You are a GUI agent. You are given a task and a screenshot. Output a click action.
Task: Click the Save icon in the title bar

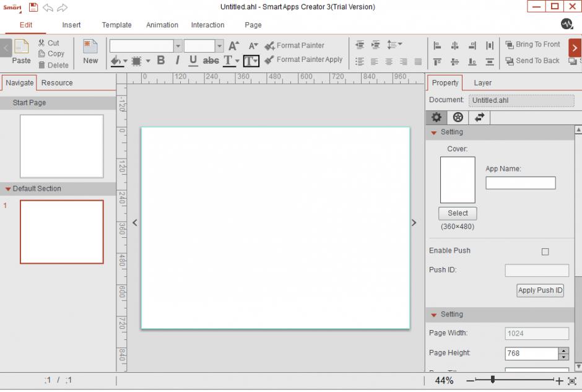coord(33,7)
